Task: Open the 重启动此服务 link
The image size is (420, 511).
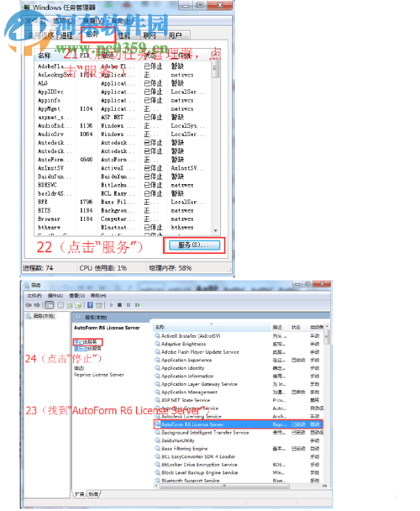Action: pos(87,349)
